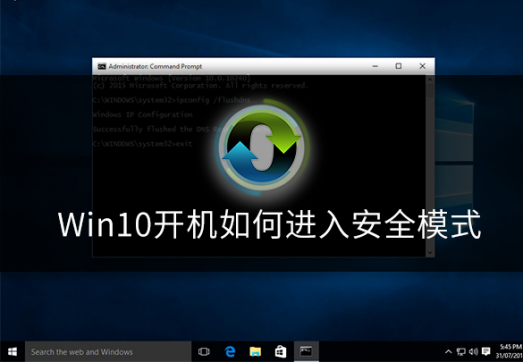Click the green and blue sync logo
The height and width of the screenshot is (362, 523).
[x=263, y=147]
